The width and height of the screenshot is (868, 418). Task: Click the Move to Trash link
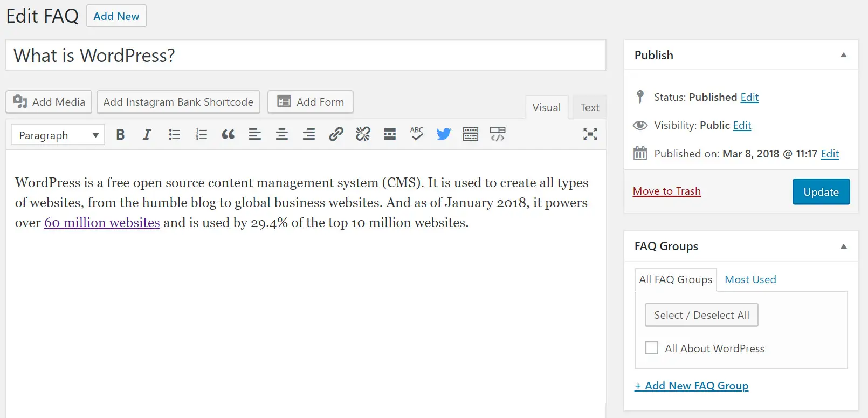[666, 191]
